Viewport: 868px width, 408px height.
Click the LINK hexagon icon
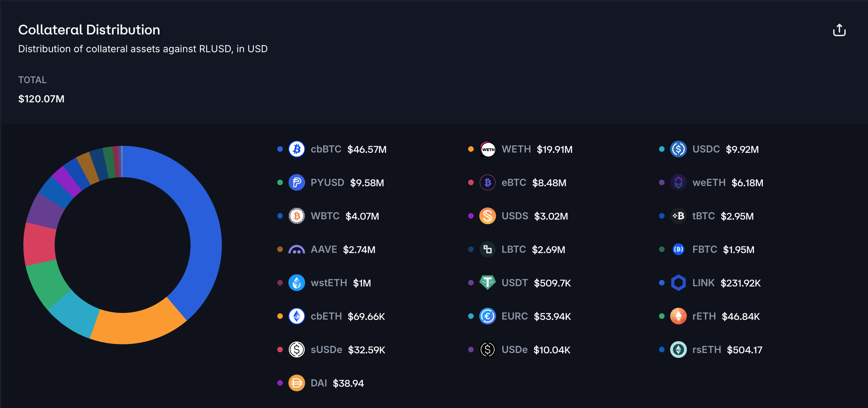pyautogui.click(x=678, y=283)
